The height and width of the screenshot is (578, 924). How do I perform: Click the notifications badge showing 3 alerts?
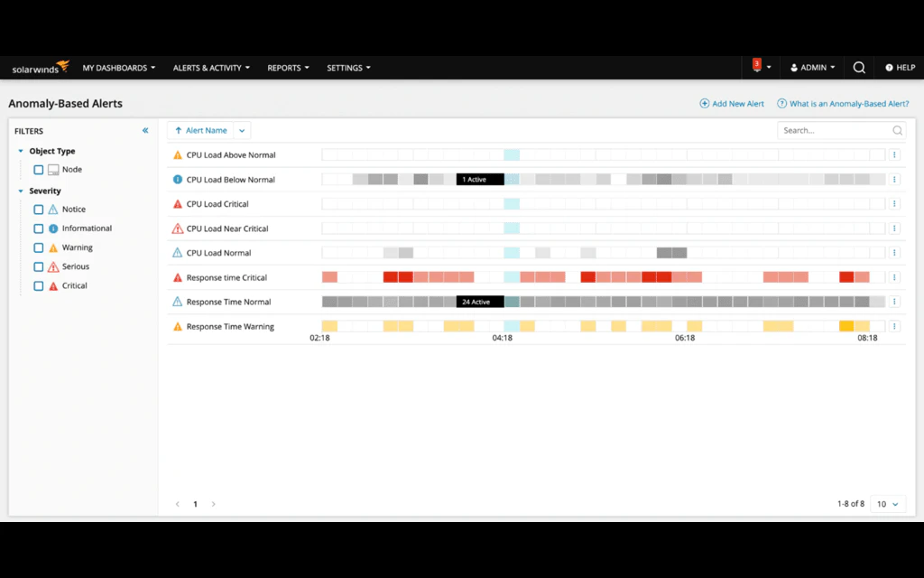tap(755, 67)
